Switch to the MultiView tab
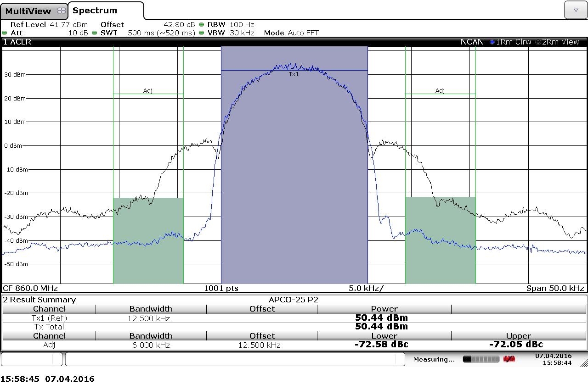This screenshot has width=588, height=390. point(34,11)
